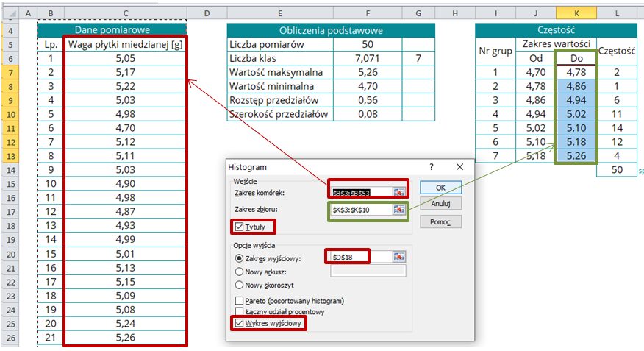Click range selector icon for Zakres zbioru
644x351 pixels.
[399, 210]
